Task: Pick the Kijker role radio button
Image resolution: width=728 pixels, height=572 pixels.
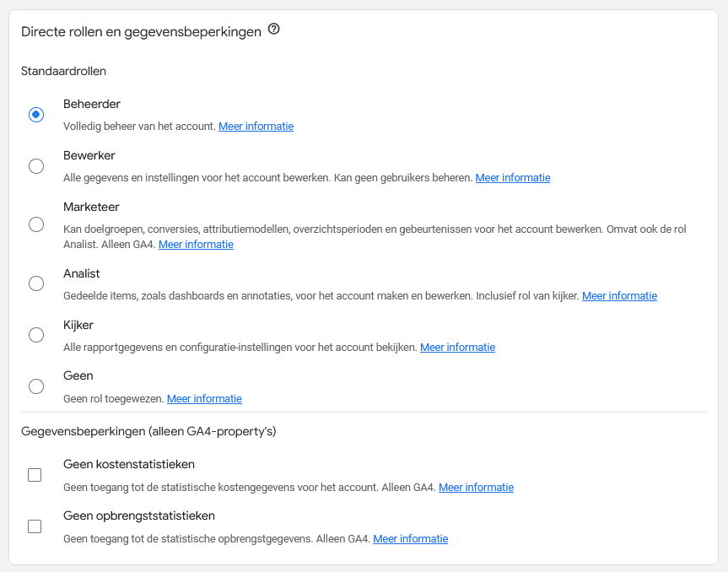Action: click(x=36, y=335)
